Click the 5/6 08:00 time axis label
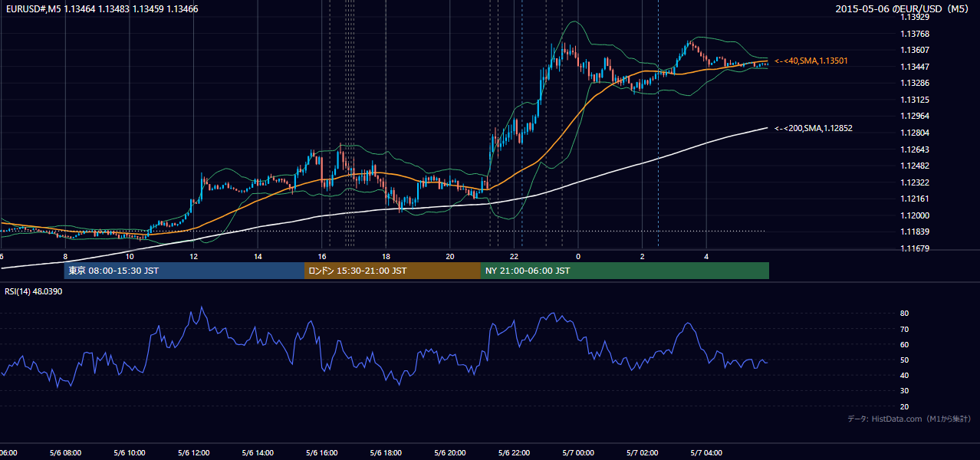The width and height of the screenshot is (980, 460). (65, 453)
